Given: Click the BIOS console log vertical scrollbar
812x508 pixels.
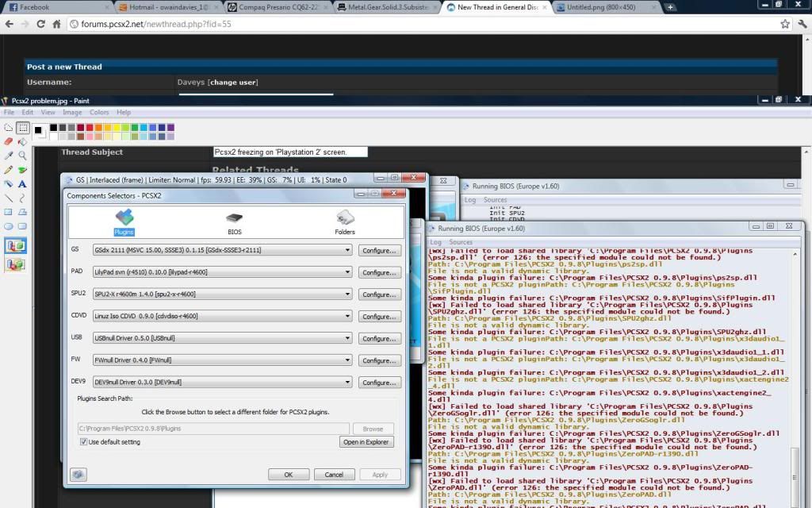Looking at the screenshot, I should click(x=795, y=379).
